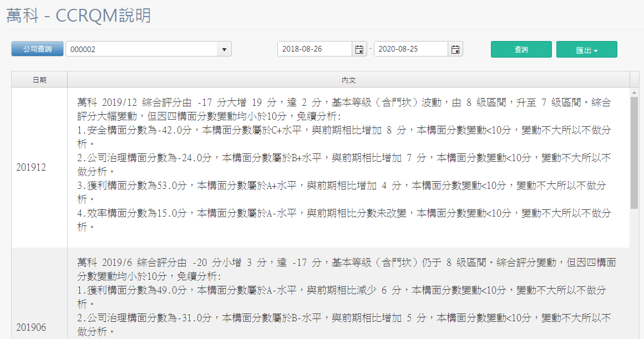Click the company selector dropdown arrow icon
The width and height of the screenshot is (644, 339).
tap(224, 49)
